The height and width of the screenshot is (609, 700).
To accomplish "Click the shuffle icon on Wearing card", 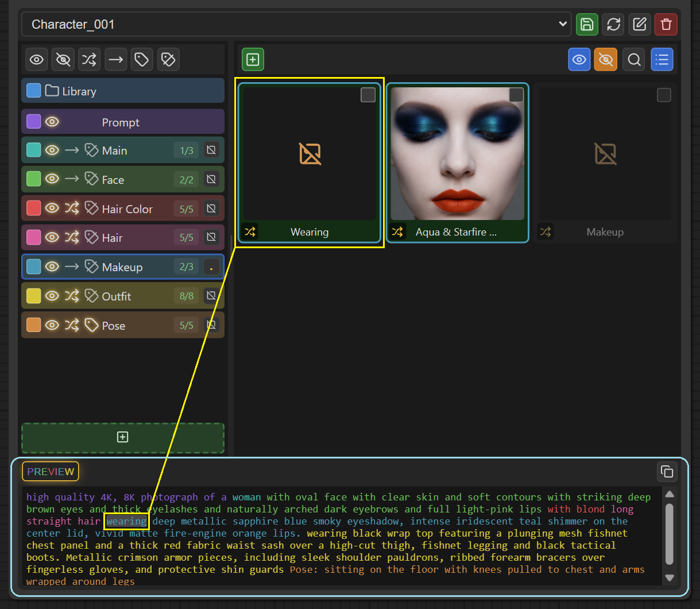I will (250, 232).
